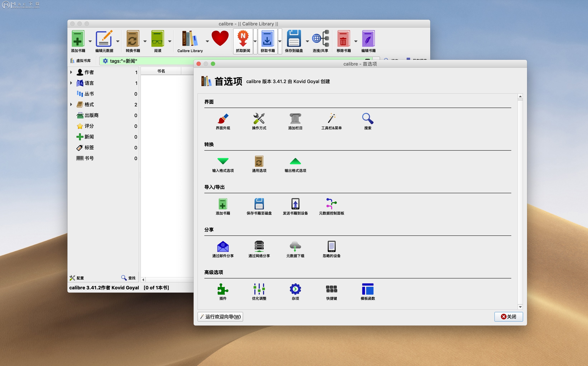Select the 出版商 category row
588x366 pixels.
103,115
